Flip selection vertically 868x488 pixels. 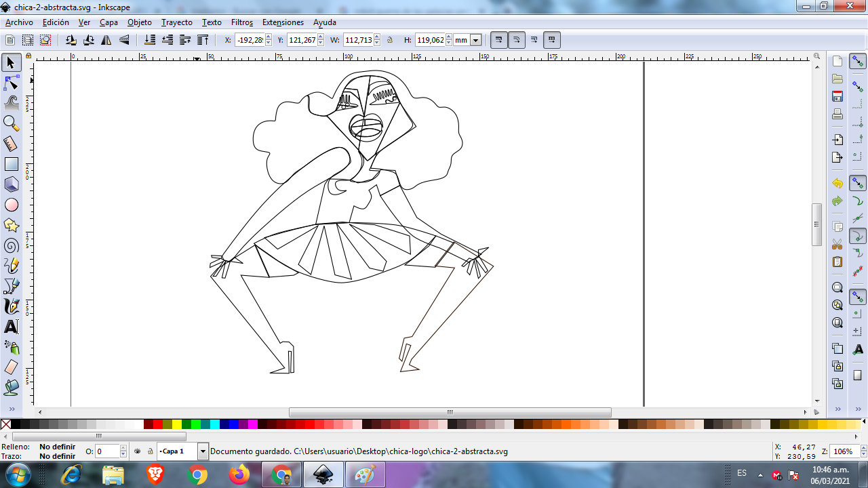click(124, 40)
